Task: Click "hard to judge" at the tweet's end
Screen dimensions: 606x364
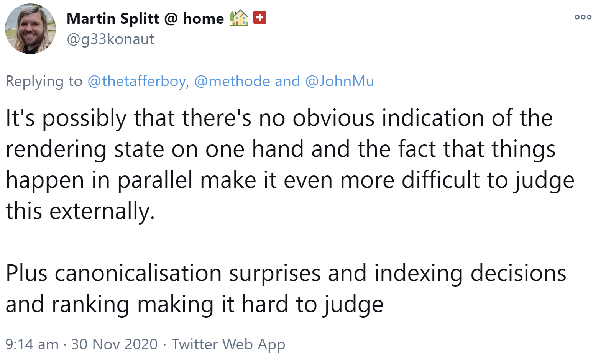Action: point(312,304)
